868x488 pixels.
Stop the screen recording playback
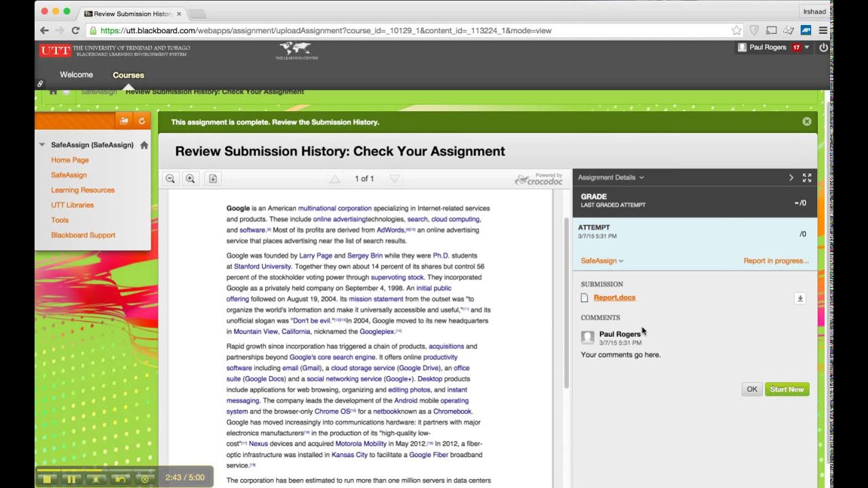(47, 479)
